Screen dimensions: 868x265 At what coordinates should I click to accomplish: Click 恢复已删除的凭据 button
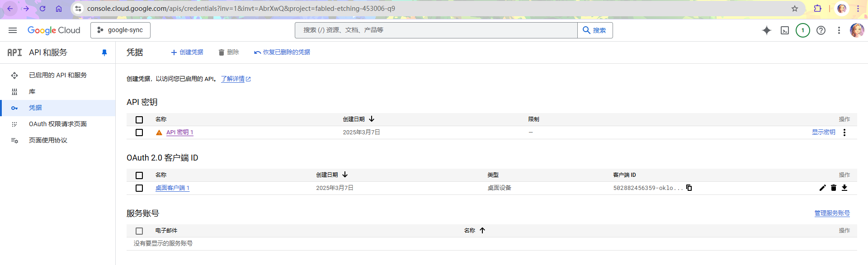coord(282,52)
